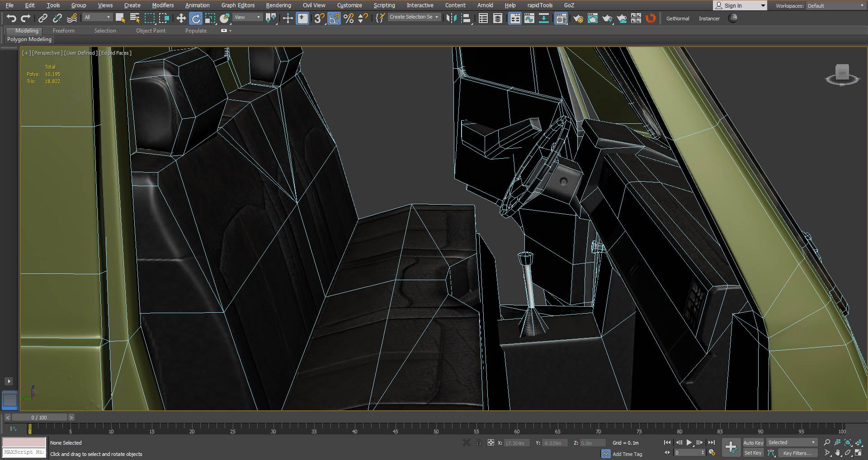Open the Workspaces Default dropdown
The image size is (868, 460).
pos(835,5)
